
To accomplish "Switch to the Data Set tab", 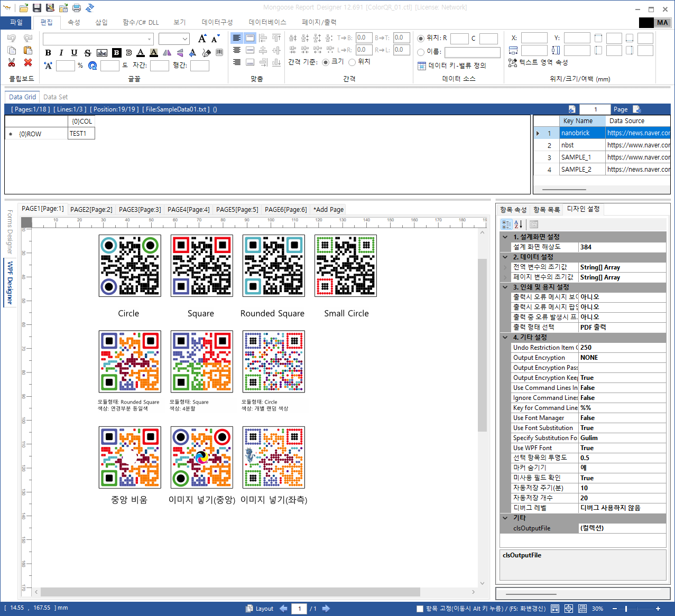I will (56, 97).
